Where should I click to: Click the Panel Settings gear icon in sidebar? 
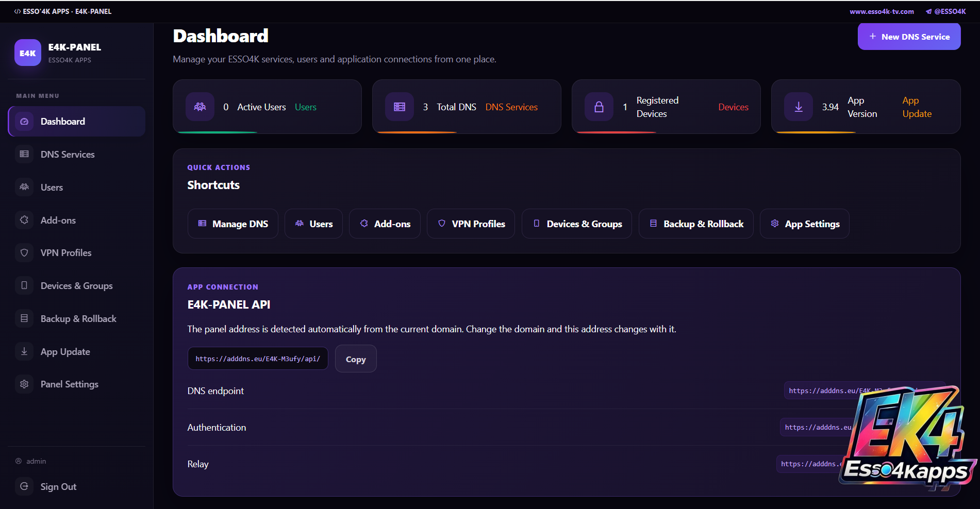(x=24, y=384)
